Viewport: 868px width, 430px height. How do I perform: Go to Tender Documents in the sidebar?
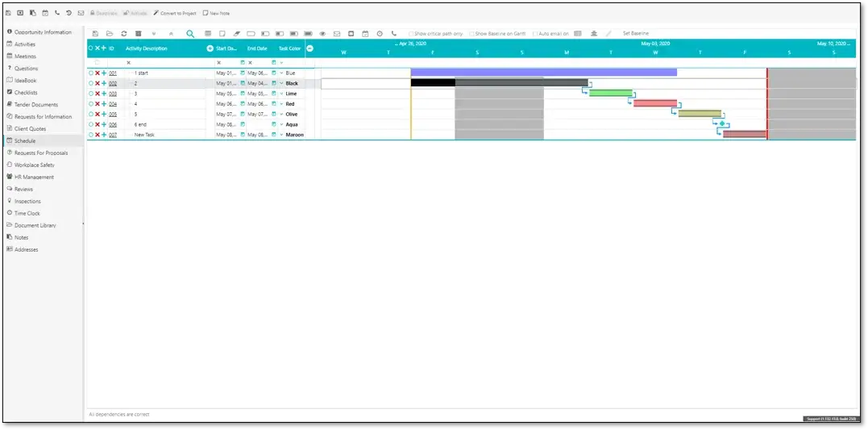pyautogui.click(x=36, y=105)
